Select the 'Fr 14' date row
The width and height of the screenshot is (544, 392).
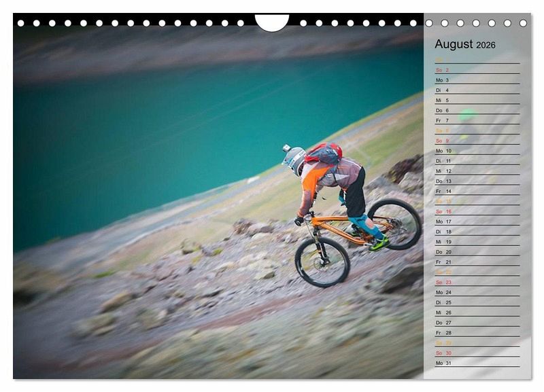(x=477, y=191)
